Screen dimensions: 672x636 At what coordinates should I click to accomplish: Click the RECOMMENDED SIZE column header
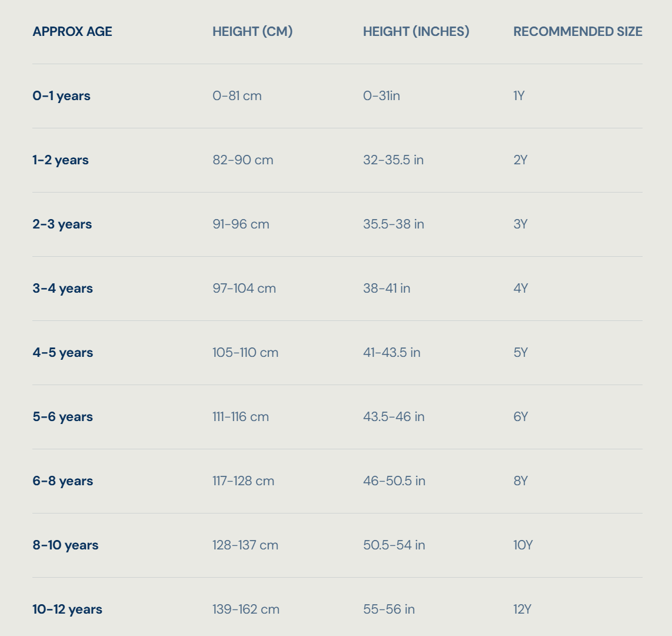[578, 31]
